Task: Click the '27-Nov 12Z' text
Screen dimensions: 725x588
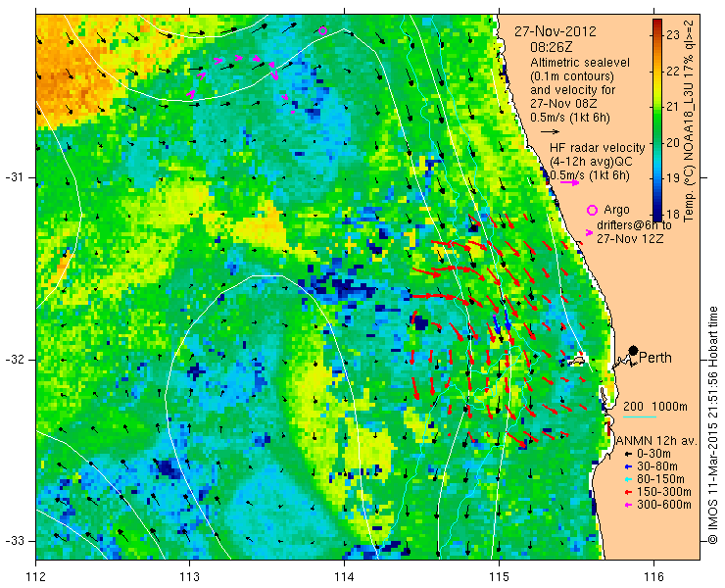Action: (630, 239)
